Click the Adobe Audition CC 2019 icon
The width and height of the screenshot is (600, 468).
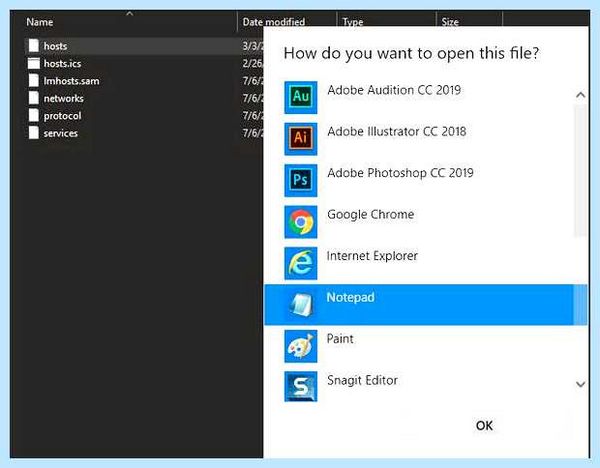[301, 97]
